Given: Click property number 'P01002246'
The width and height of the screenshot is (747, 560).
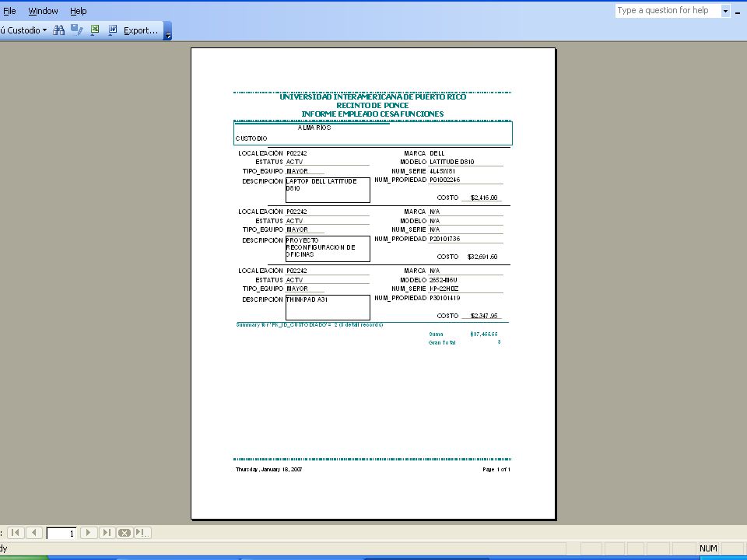Looking at the screenshot, I should coord(444,180).
